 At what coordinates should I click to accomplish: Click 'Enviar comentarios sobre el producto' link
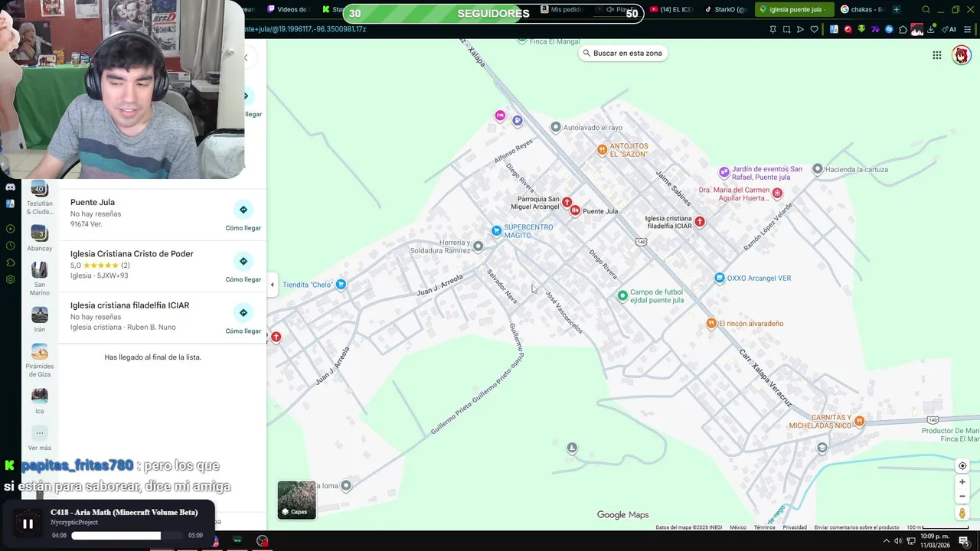(x=857, y=527)
